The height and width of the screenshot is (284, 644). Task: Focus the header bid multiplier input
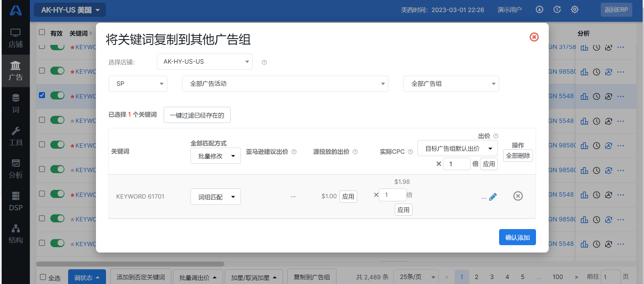(x=457, y=164)
